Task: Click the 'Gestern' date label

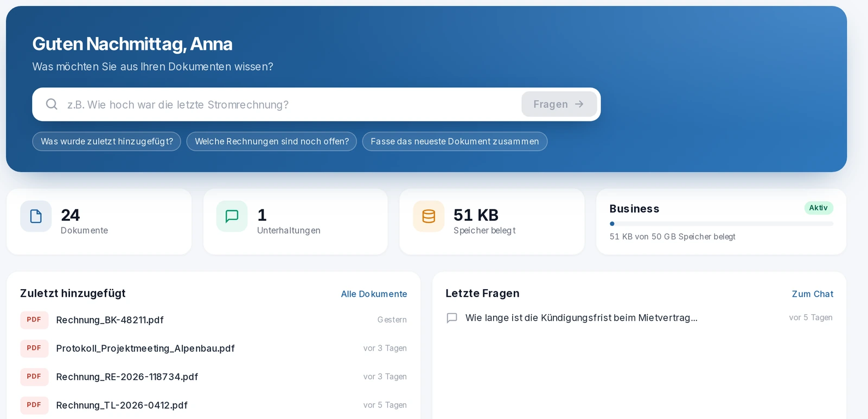Action: [x=392, y=320]
